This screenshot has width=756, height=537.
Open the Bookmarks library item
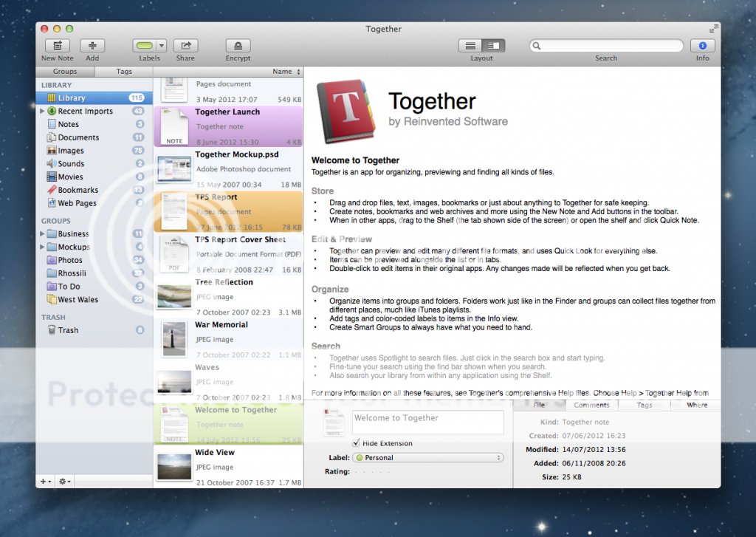(x=78, y=190)
